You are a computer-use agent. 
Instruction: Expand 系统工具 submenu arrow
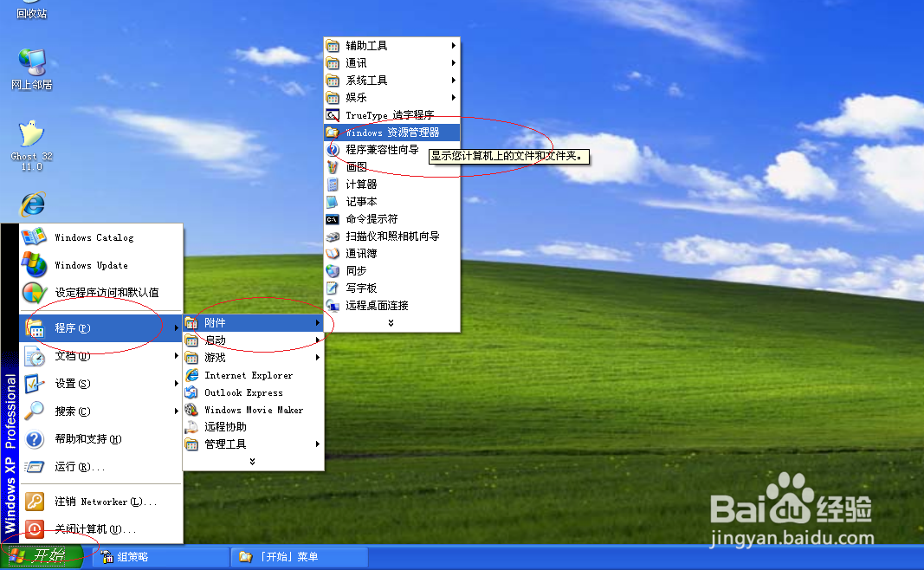(x=453, y=81)
